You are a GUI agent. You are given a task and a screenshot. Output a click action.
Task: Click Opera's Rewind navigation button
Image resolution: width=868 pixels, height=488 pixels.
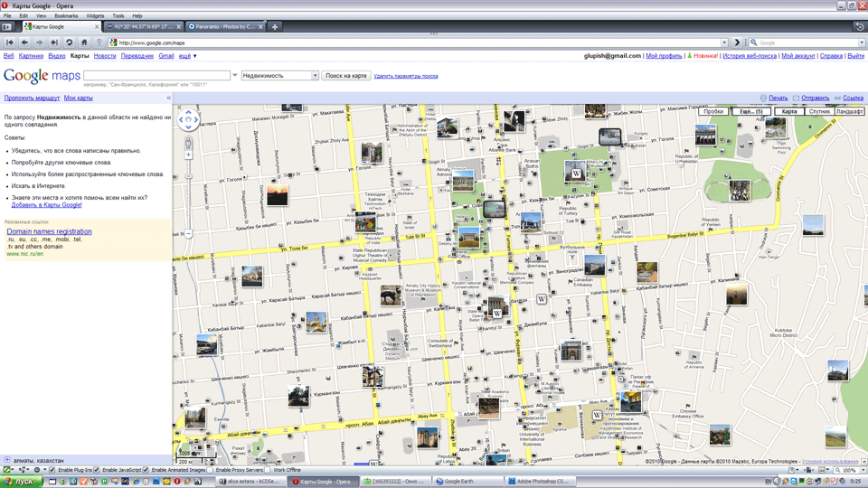10,42
